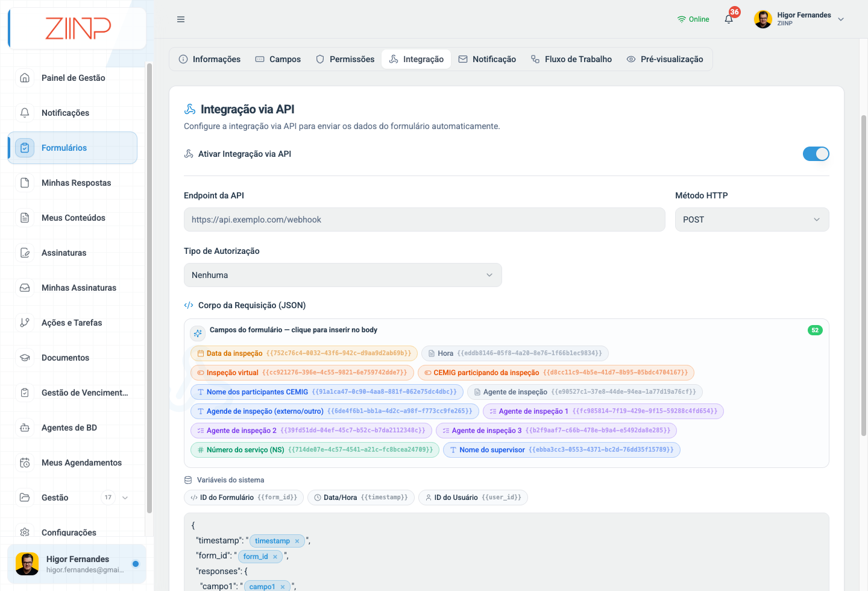Open the Higor Fernandes user menu chevron
This screenshot has width=868, height=591.
(x=841, y=19)
